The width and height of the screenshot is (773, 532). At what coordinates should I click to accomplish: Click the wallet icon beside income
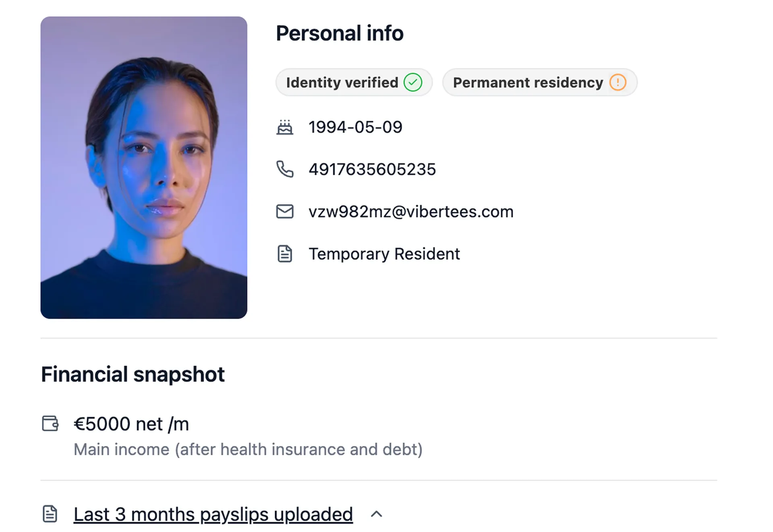[50, 423]
